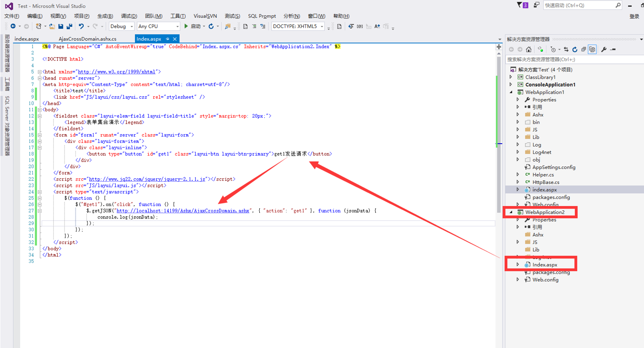The width and height of the screenshot is (644, 348).
Task: Toggle Preview Selected Items in Solution Explorer
Action: click(x=613, y=49)
